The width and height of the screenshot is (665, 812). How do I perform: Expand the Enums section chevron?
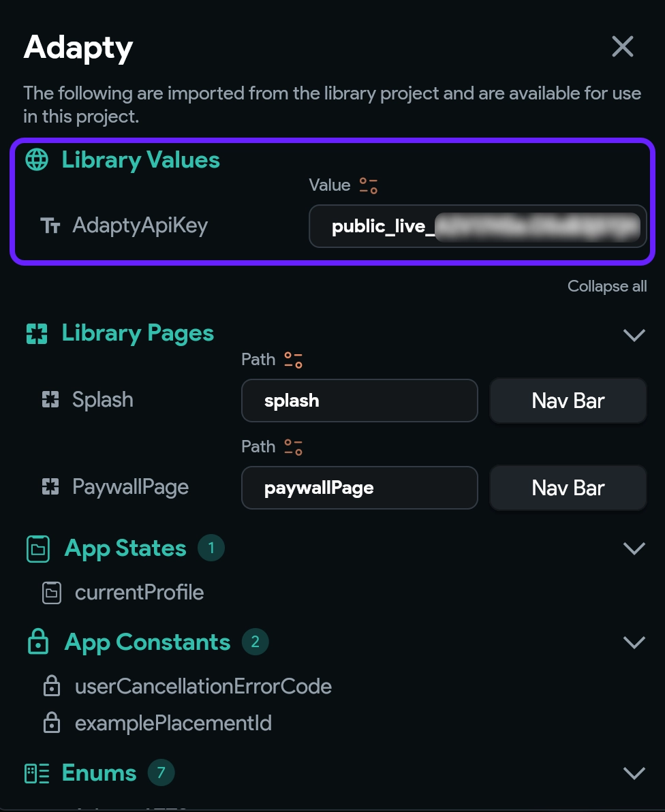coord(634,772)
